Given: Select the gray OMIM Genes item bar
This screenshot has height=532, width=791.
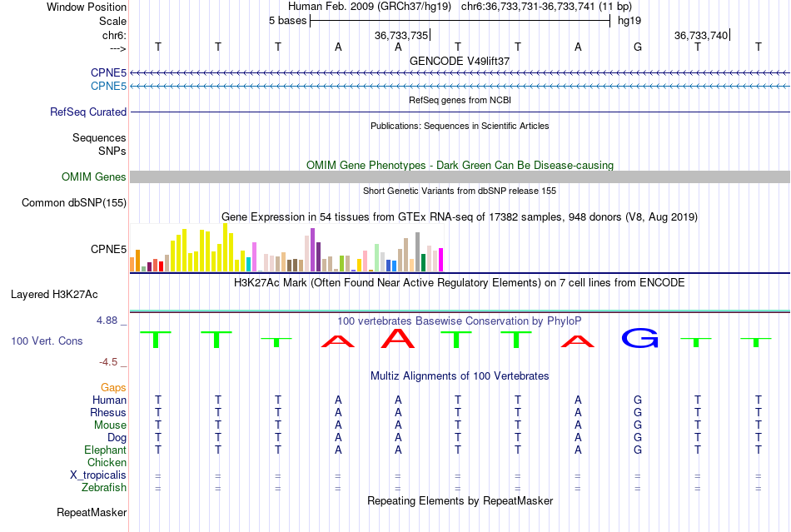Looking at the screenshot, I should coord(460,177).
